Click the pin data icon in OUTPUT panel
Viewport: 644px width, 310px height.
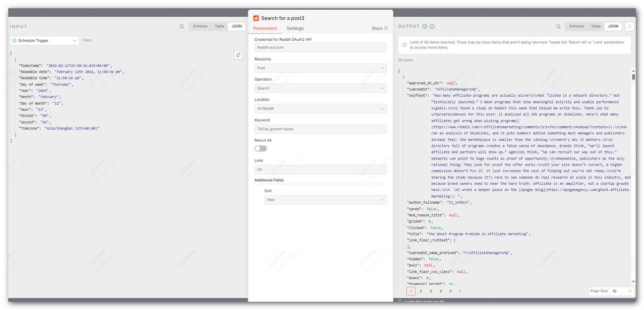tap(630, 26)
